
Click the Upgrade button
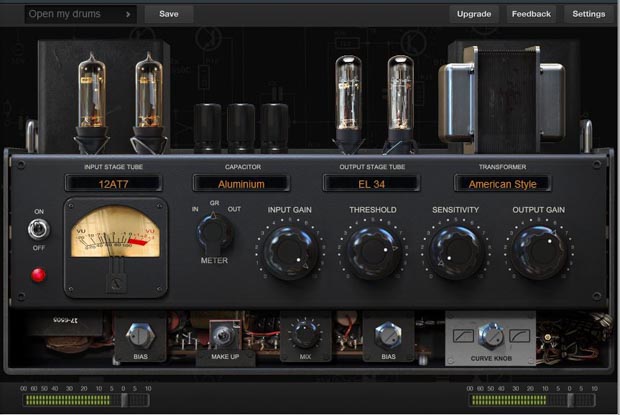[x=473, y=14]
